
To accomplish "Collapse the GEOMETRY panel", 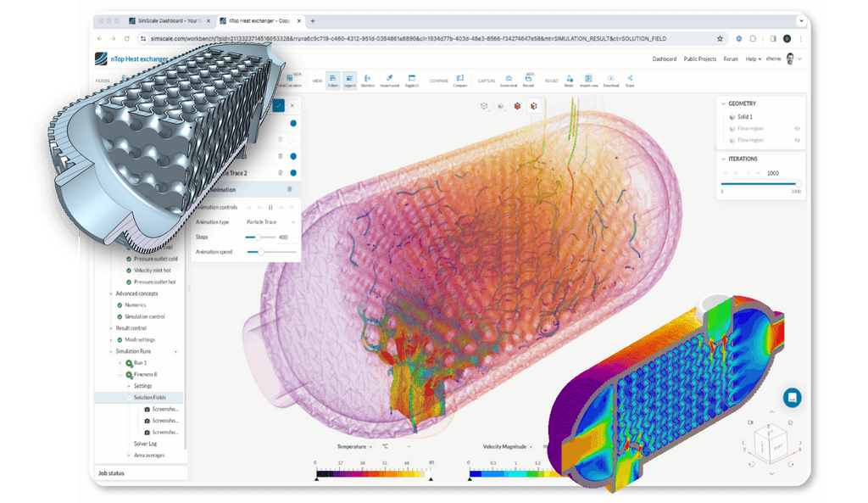I will click(x=722, y=103).
